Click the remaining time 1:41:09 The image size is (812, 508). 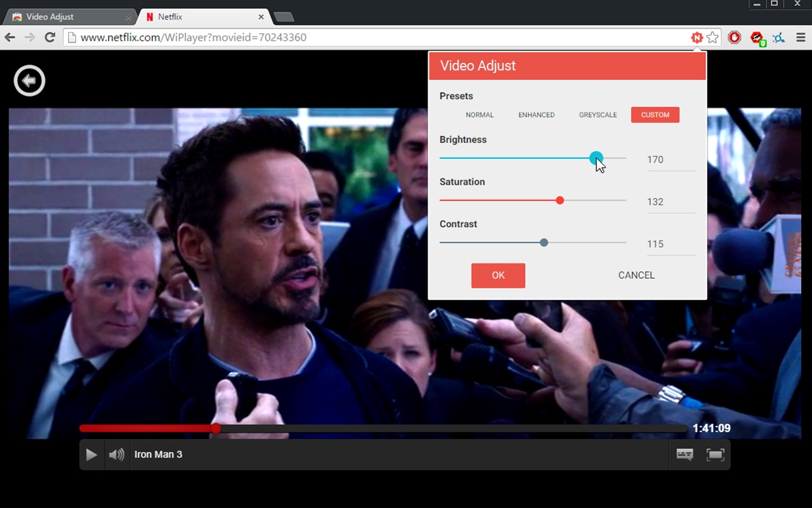(x=711, y=429)
